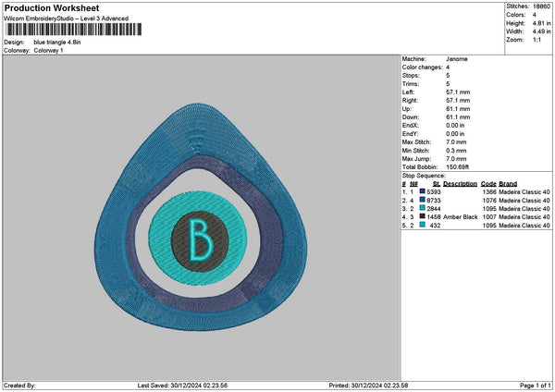Click the St. column header
555x392 pixels.
click(x=436, y=183)
